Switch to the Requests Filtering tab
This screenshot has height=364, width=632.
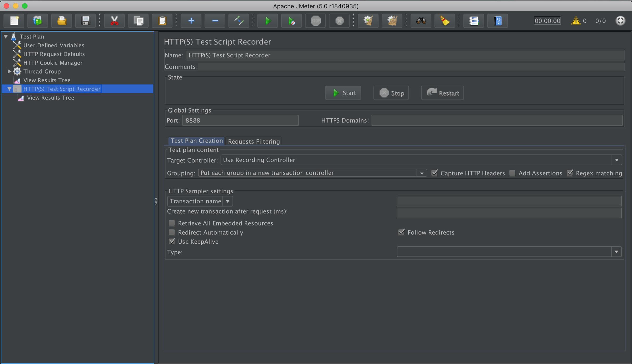[254, 141]
